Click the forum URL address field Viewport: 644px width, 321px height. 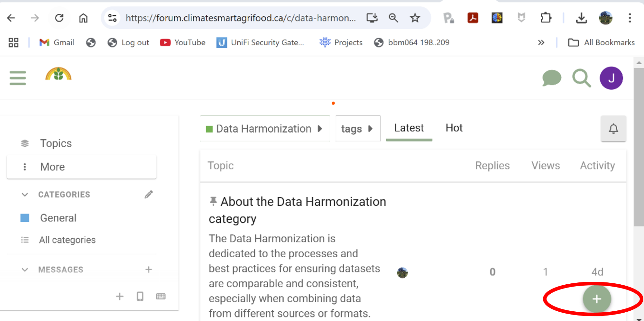[x=241, y=18]
